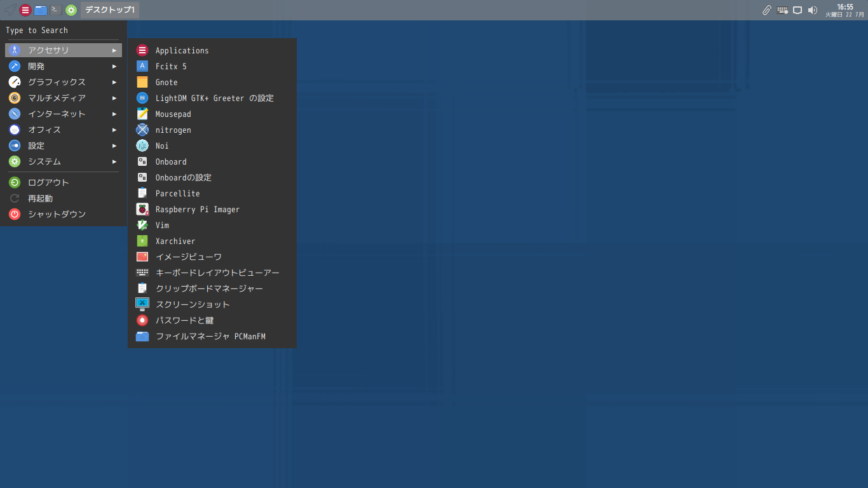Choose シャットダウン to power off
This screenshot has width=868, height=488.
tap(64, 214)
